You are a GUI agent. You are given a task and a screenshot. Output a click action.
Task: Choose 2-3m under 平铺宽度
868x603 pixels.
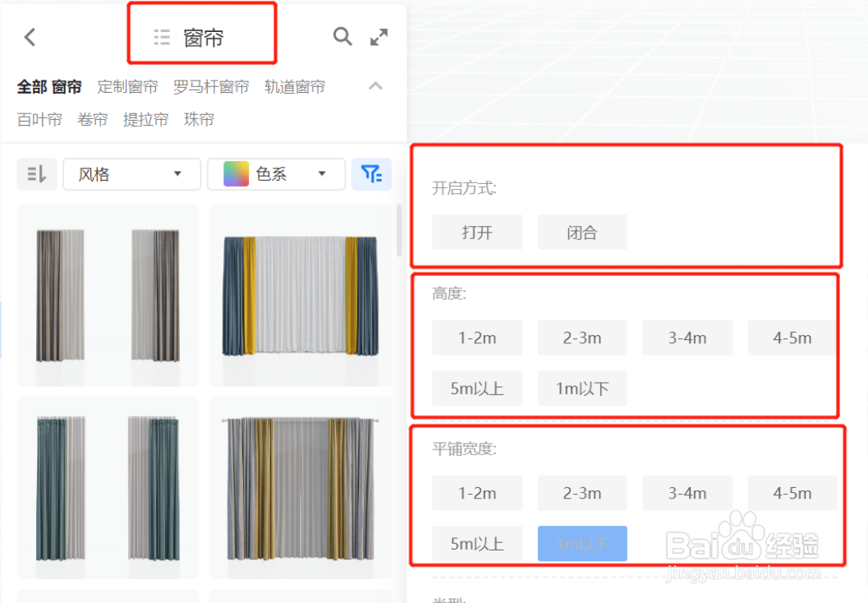click(582, 493)
